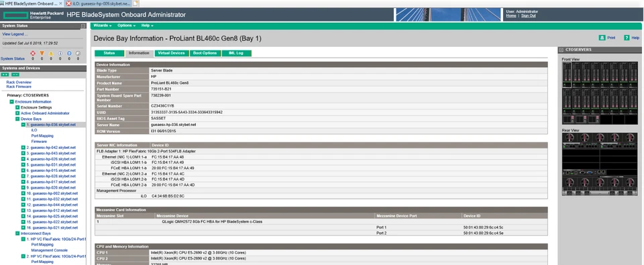This screenshot has height=265, width=644.
Task: Select 3. gueaesx-hp-043.skybet.net in tree
Action: [x=51, y=153]
